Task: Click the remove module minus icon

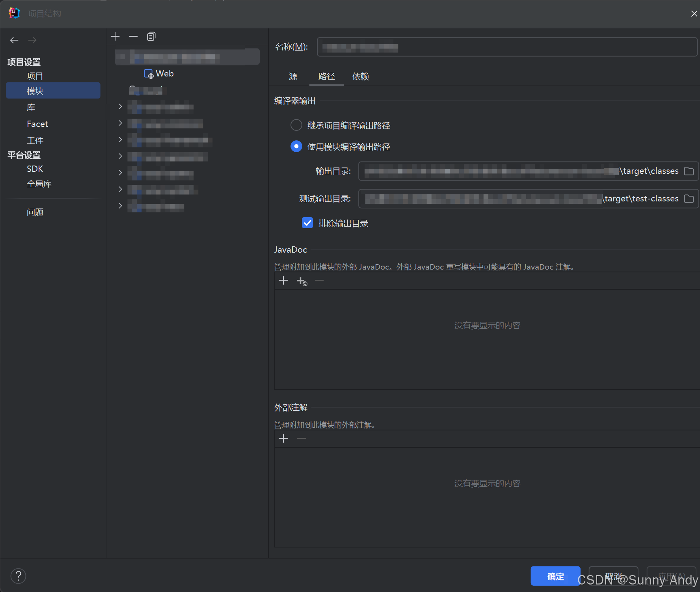Action: (133, 36)
